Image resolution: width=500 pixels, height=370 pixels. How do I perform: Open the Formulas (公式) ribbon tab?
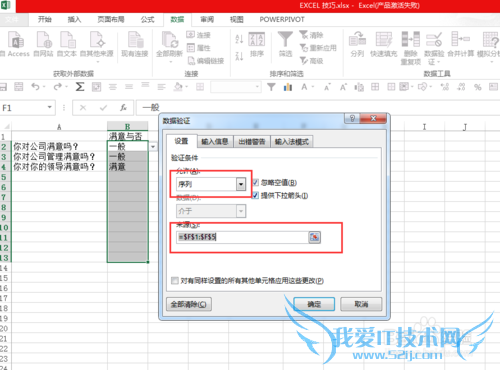point(147,20)
